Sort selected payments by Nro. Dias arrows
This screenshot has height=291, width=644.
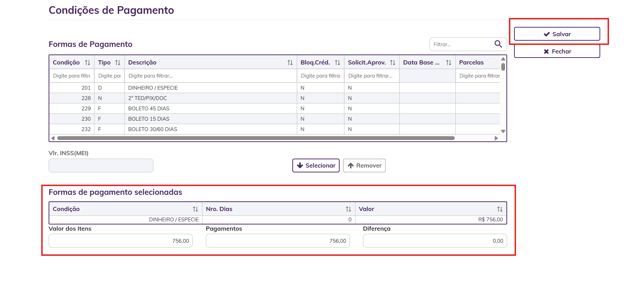(349, 209)
